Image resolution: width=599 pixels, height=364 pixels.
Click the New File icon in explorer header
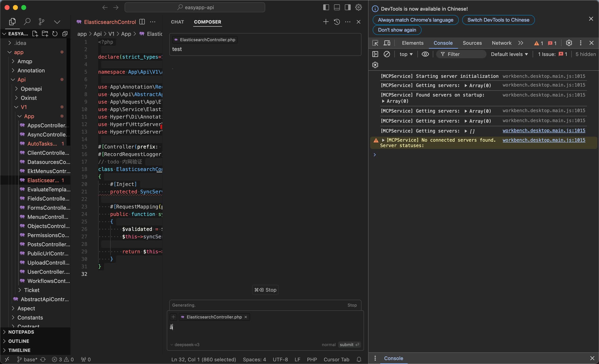tap(35, 34)
